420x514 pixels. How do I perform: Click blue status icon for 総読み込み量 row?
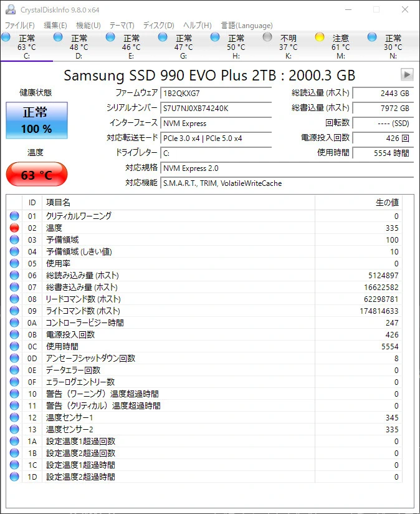(14, 275)
